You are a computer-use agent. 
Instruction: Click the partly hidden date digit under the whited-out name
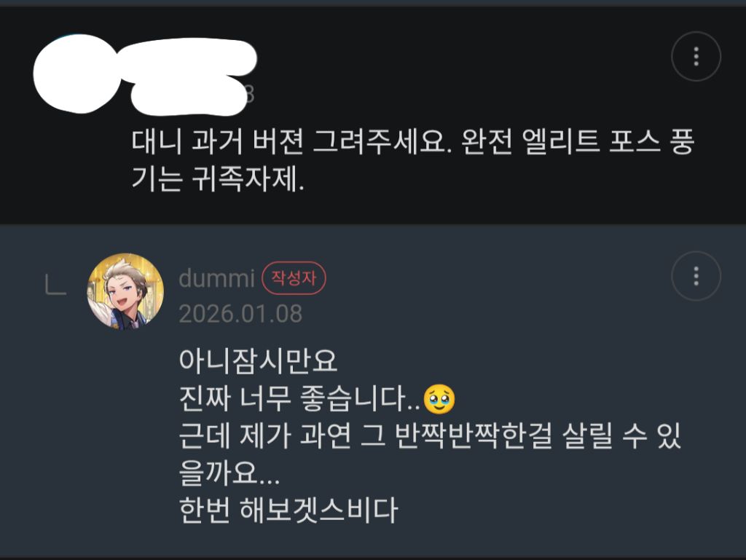pos(251,95)
